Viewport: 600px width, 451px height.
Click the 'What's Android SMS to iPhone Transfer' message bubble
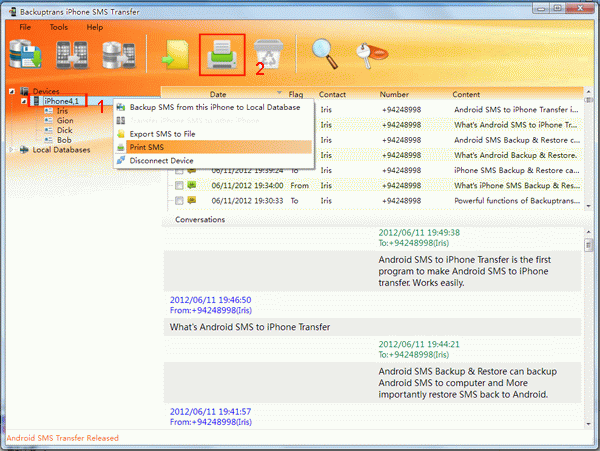pos(372,327)
